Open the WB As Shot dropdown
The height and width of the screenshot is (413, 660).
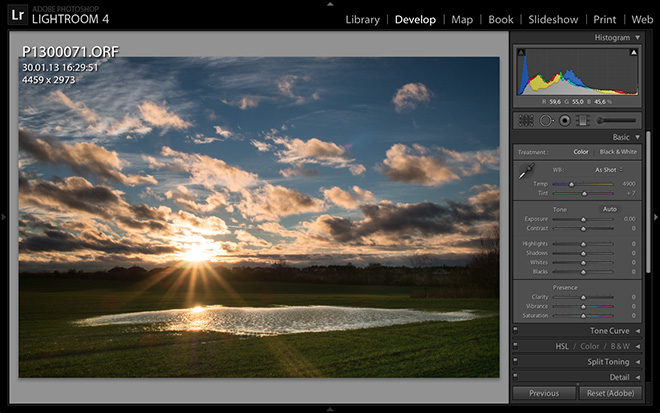point(609,169)
